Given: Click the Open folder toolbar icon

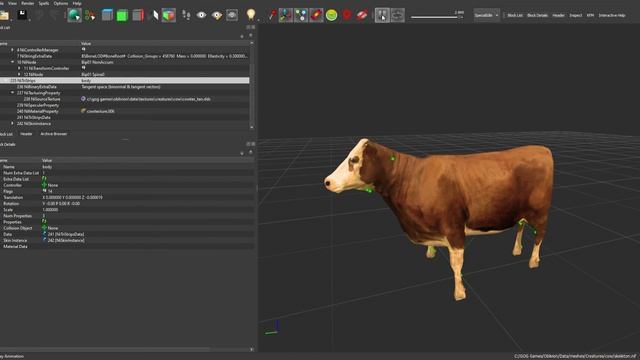Looking at the screenshot, I should pos(4,16).
